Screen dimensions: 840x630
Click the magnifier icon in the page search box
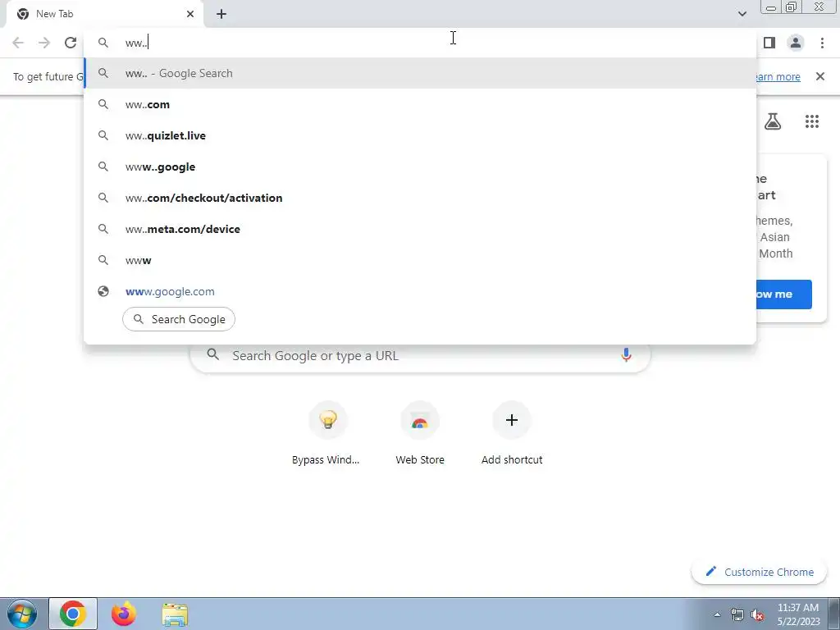coord(213,354)
